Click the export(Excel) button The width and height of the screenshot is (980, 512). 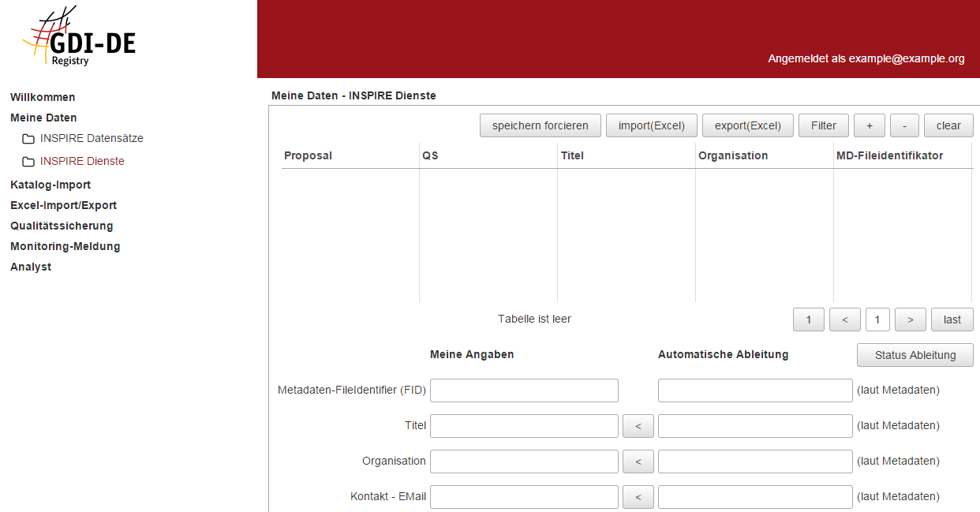click(747, 125)
